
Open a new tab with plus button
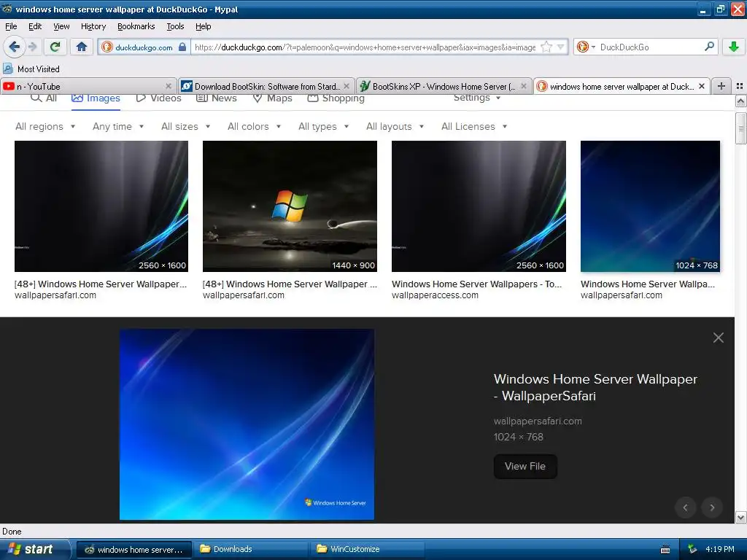pos(721,86)
